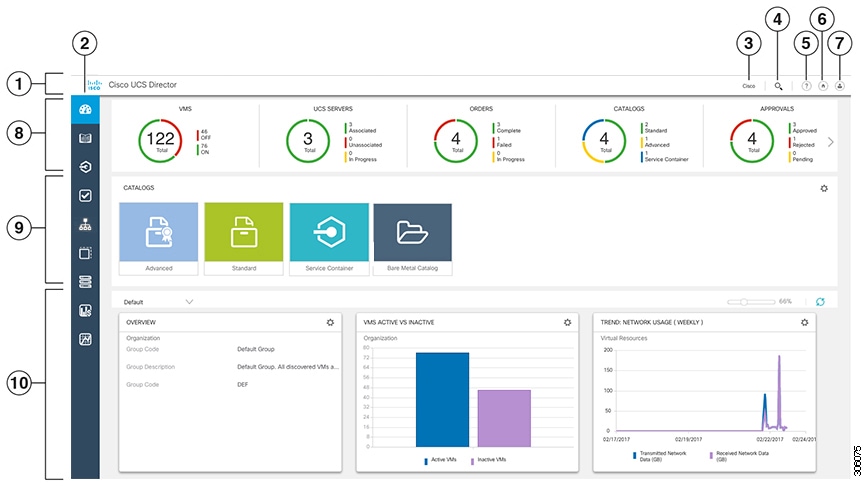The height and width of the screenshot is (489, 867).
Task: Open the home icon in header
Action: [x=823, y=86]
